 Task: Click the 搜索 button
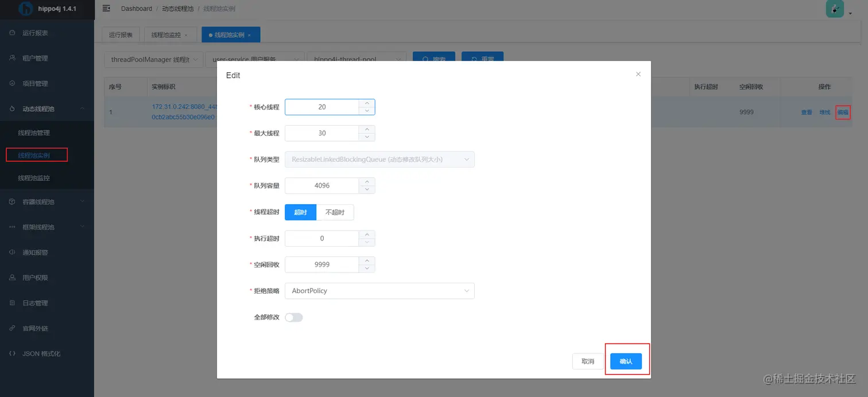click(x=434, y=60)
